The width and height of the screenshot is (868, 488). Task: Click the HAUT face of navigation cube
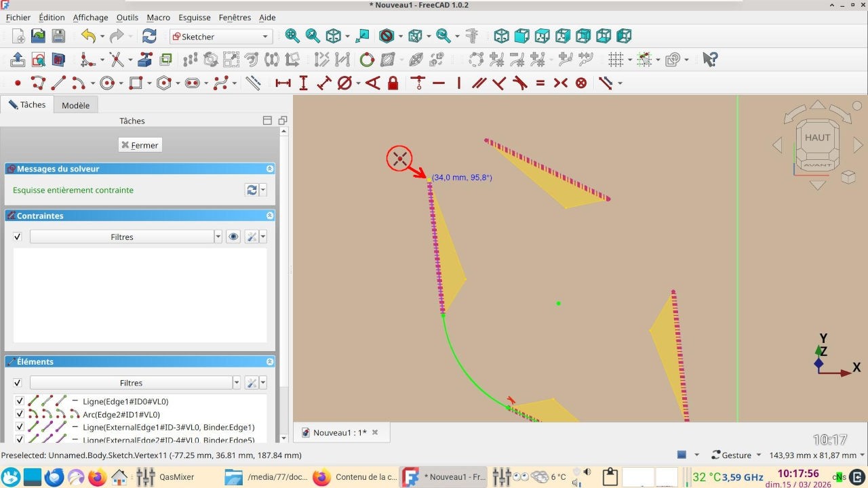(817, 138)
